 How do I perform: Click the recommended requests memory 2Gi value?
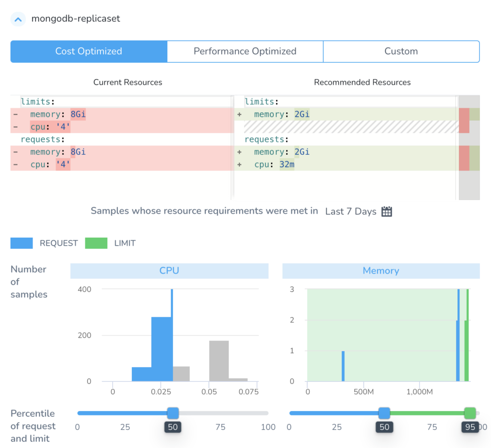click(x=302, y=152)
